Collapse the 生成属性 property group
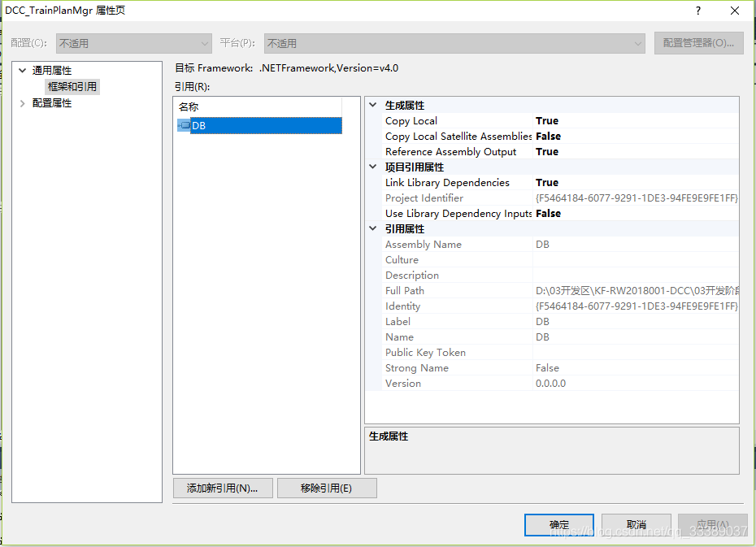This screenshot has width=756, height=547. pos(372,105)
